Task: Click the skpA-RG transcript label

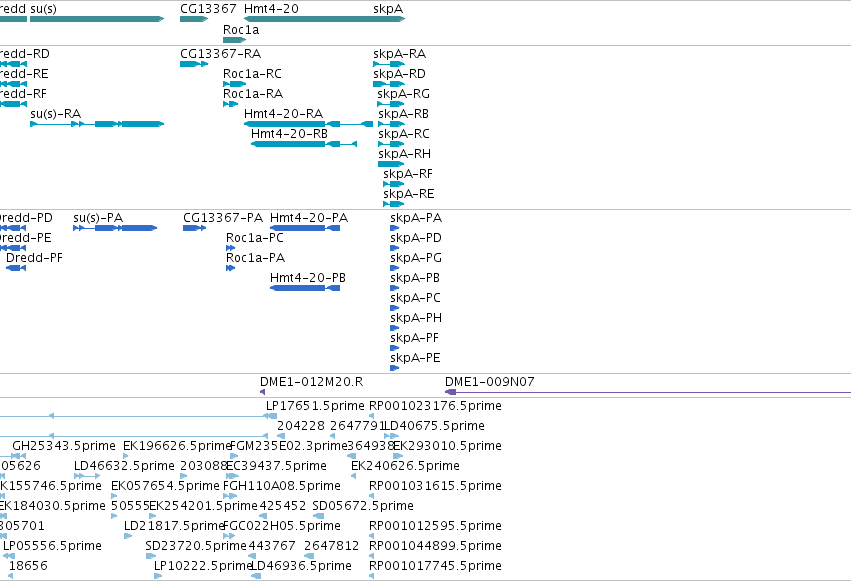Action: [x=403, y=94]
